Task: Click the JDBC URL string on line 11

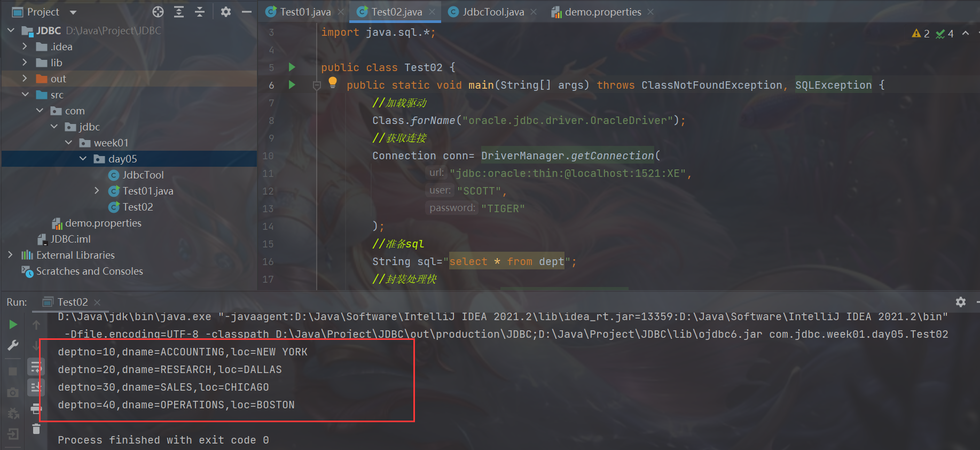Action: (568, 173)
